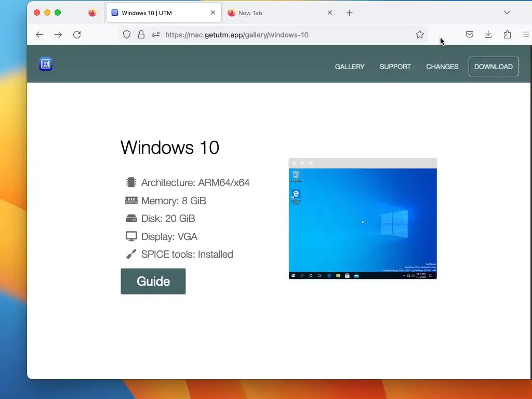This screenshot has height=399, width=532.
Task: Bookmark this page with the star icon
Action: point(420,35)
